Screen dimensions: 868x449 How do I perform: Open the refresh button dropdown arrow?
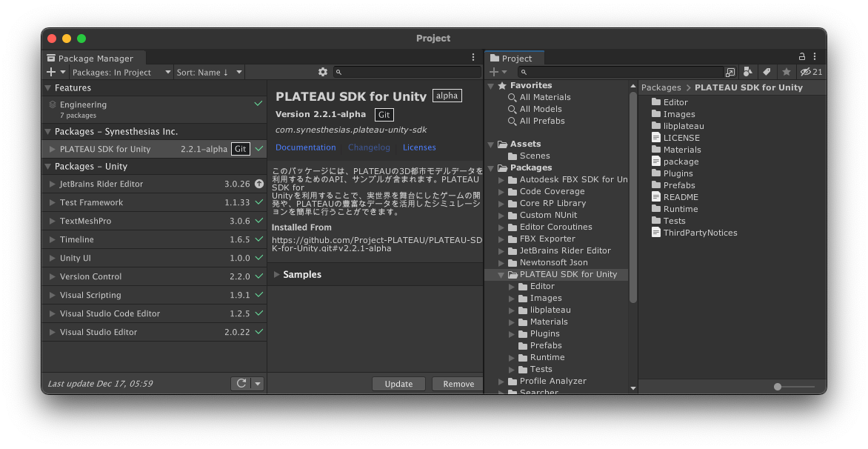coord(258,383)
